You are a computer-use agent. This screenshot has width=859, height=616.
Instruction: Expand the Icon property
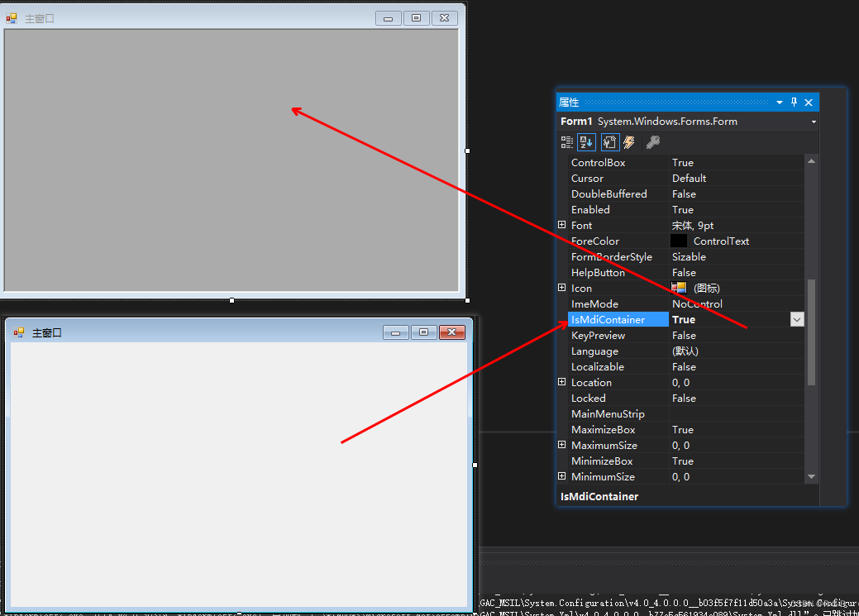point(561,288)
